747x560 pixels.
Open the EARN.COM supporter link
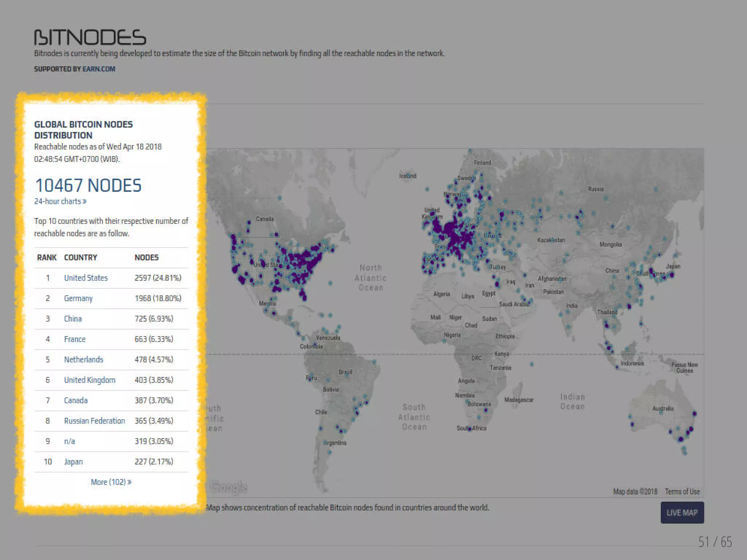pos(98,69)
